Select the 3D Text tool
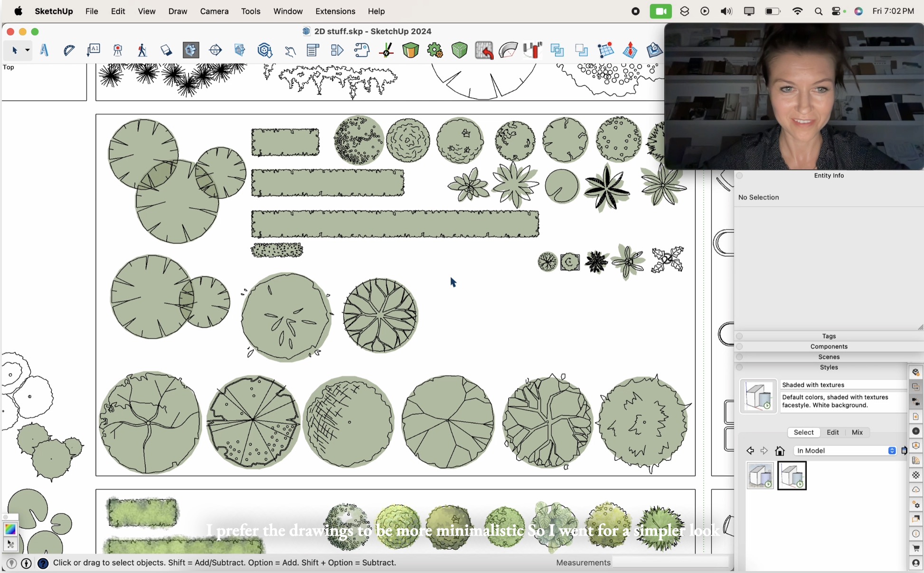This screenshot has width=924, height=573. tap(44, 50)
